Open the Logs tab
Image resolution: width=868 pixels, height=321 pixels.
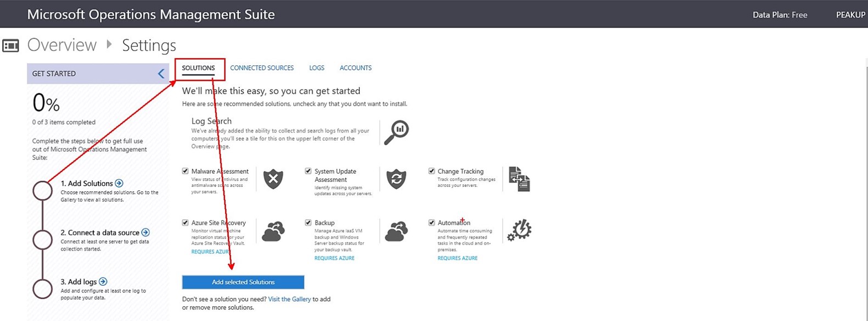point(316,68)
